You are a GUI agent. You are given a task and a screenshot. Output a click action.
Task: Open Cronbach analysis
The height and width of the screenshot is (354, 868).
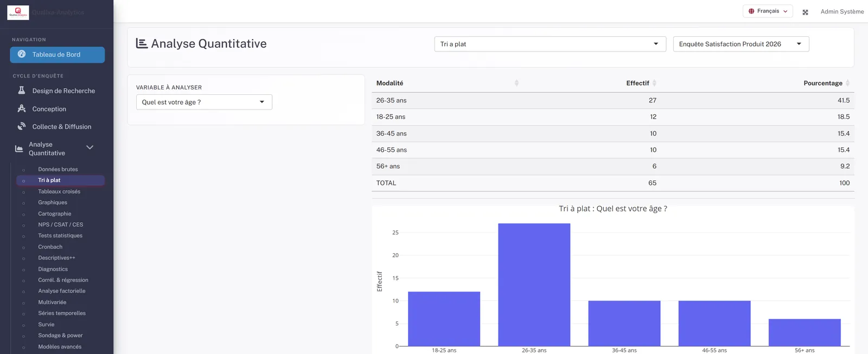(50, 247)
